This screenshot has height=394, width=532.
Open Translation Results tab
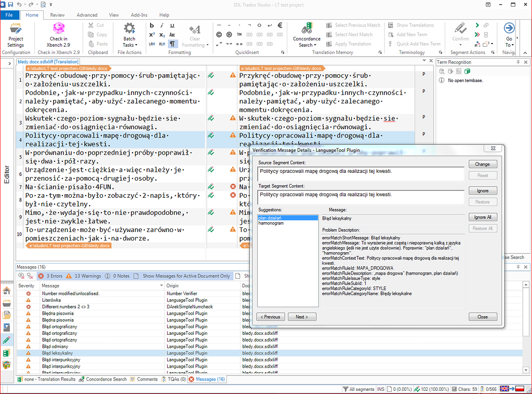point(46,379)
